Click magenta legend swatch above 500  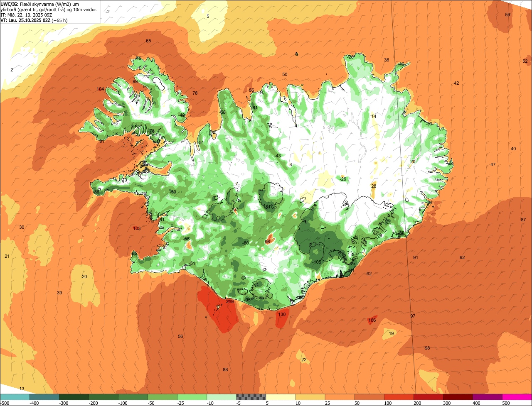coord(517,397)
